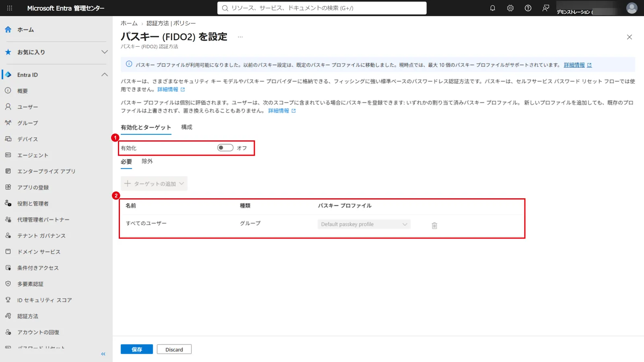This screenshot has height=362, width=644.
Task: Open the ターゲットの追加 dropdown
Action: pyautogui.click(x=154, y=183)
